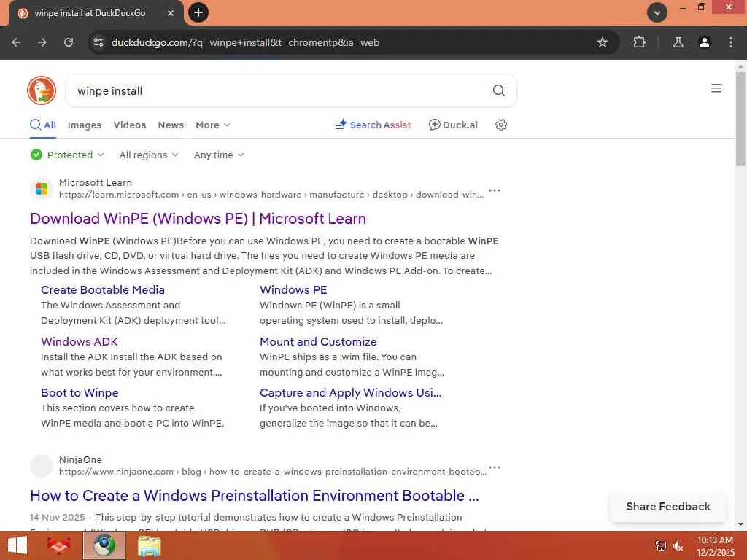
Task: Open Windows ADK sublink
Action: point(79,341)
